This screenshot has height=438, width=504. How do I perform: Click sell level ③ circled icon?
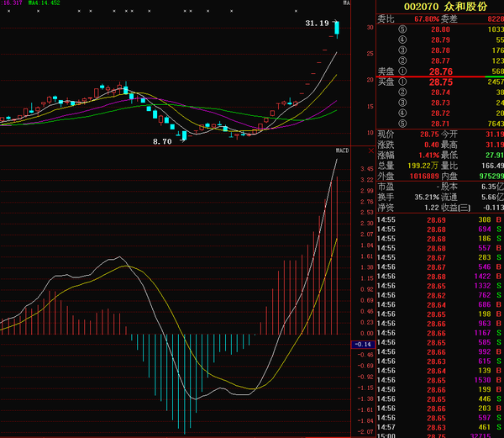tap(402, 50)
